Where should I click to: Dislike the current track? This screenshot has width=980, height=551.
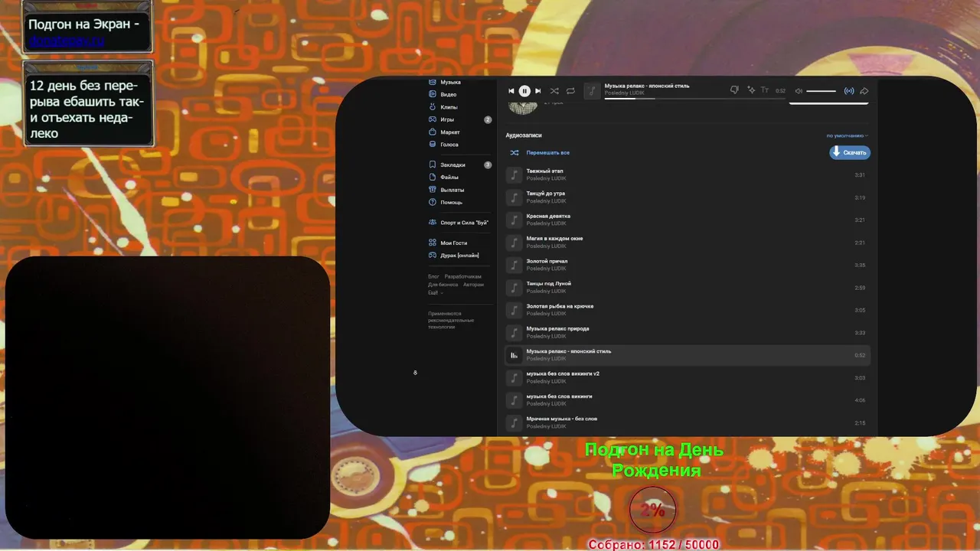(x=734, y=90)
